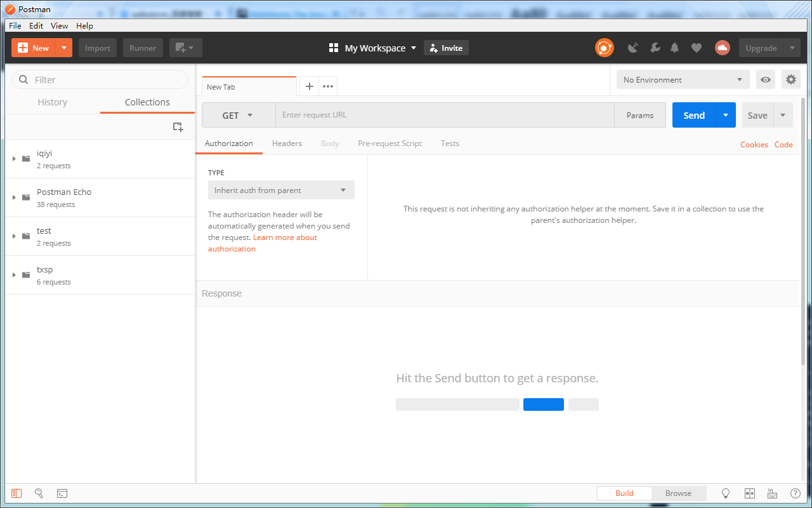Screen dimensions: 812x508
Task: Open the user account avatar
Action: pyautogui.click(x=722, y=48)
